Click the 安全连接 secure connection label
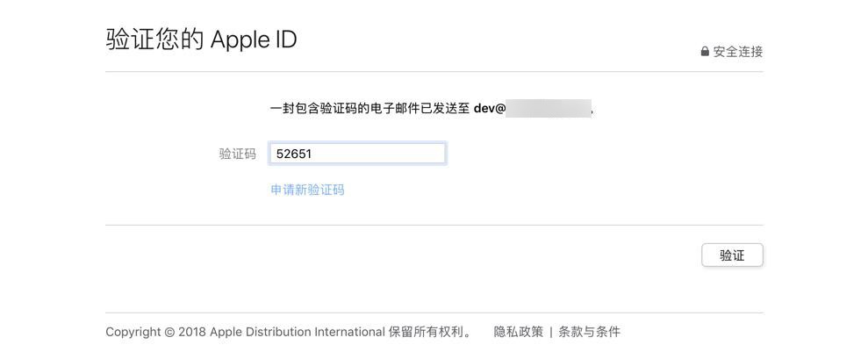Image resolution: width=868 pixels, height=359 pixels. [738, 52]
